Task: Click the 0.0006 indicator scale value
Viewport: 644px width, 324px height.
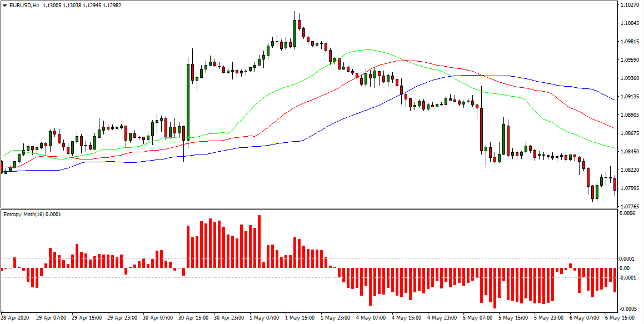Action: coord(627,213)
